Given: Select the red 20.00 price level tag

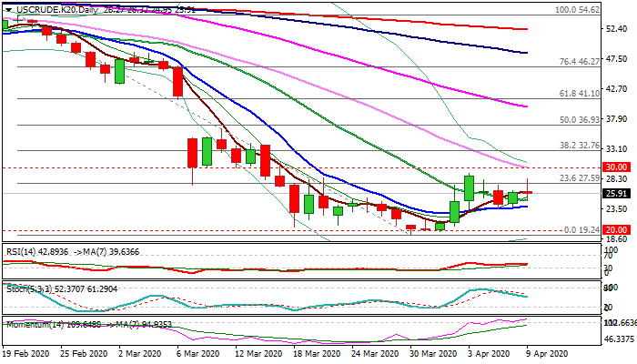Looking at the screenshot, I should [618, 229].
